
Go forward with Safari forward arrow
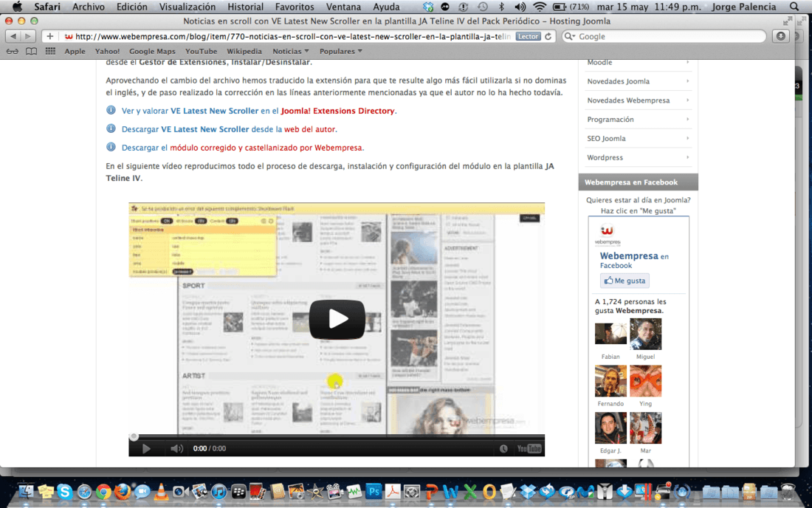28,36
